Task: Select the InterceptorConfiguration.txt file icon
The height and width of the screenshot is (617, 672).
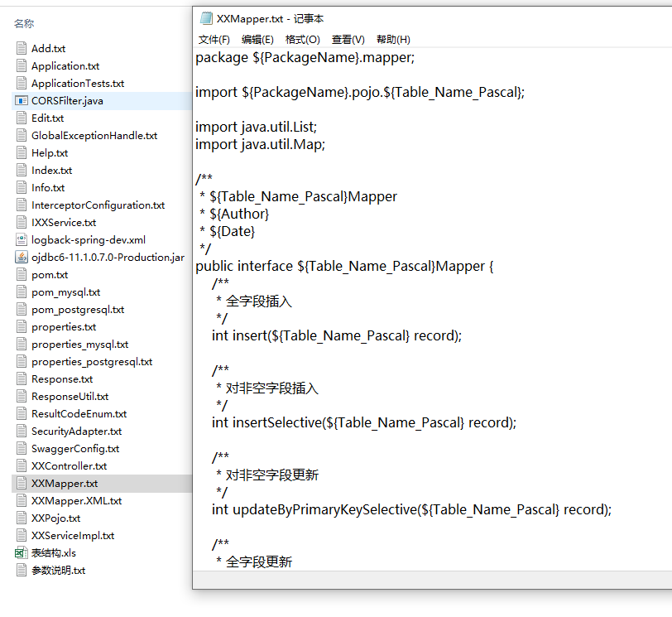Action: point(22,205)
